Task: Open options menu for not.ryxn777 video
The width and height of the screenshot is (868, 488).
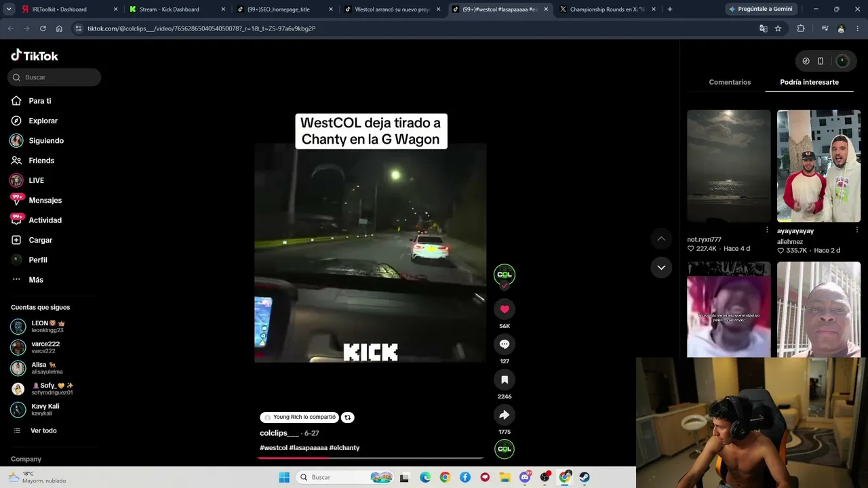Action: [767, 230]
